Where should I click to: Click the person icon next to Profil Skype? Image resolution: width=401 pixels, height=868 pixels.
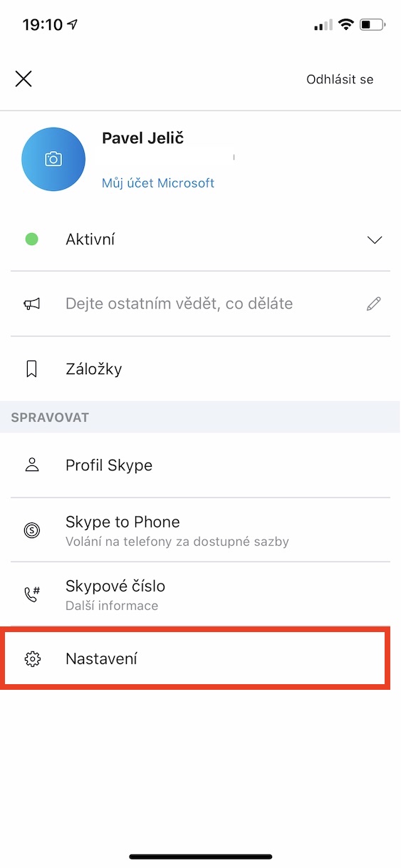31,465
